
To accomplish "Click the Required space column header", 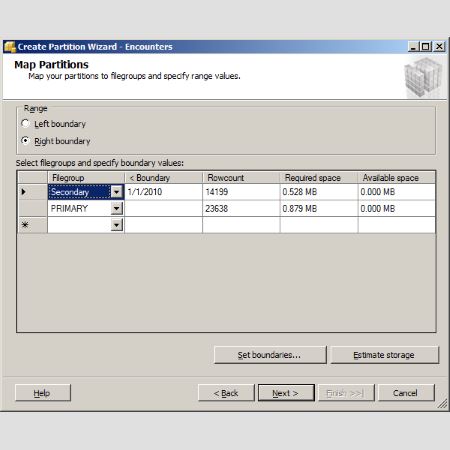I will (319, 178).
